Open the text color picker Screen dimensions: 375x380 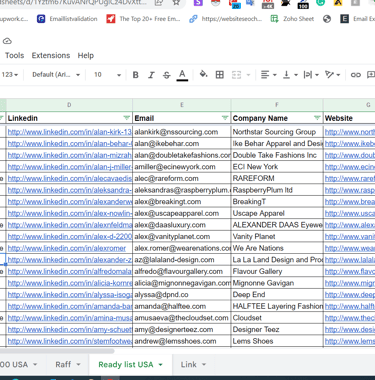click(182, 75)
